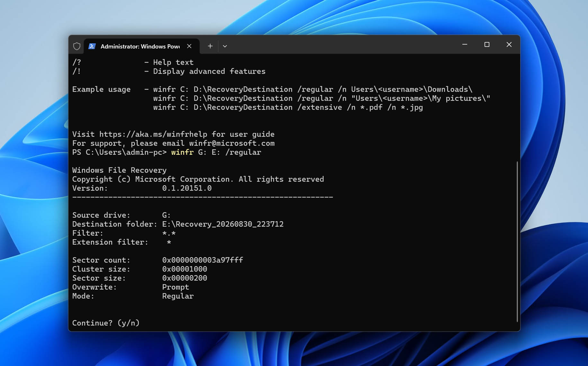Viewport: 588px width, 366px height.
Task: Click the Overwrite value 'Prompt'
Action: tap(176, 287)
